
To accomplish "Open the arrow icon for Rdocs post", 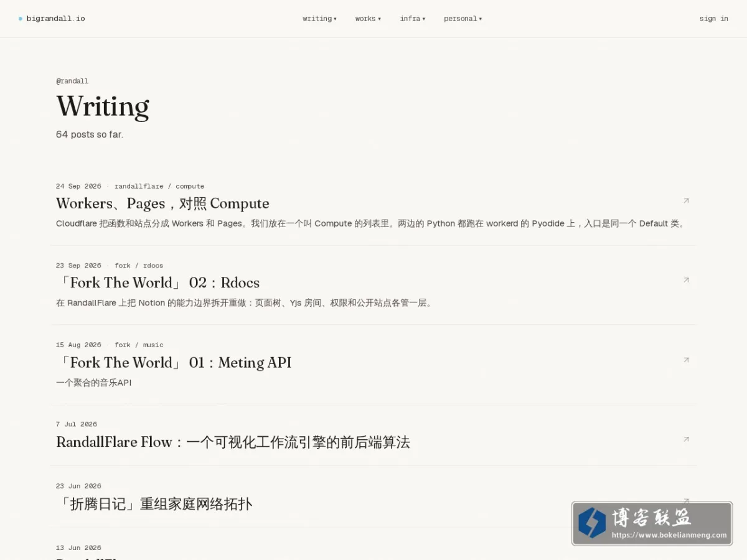I will pos(686,280).
